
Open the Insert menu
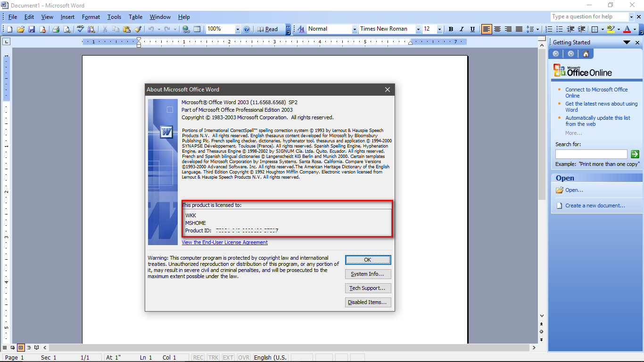[x=67, y=17]
